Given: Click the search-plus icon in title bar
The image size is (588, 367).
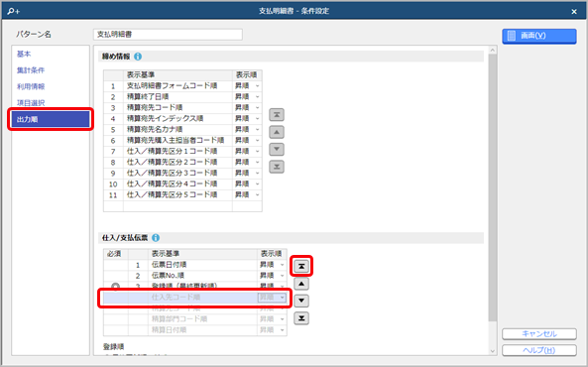Looking at the screenshot, I should coord(13,11).
